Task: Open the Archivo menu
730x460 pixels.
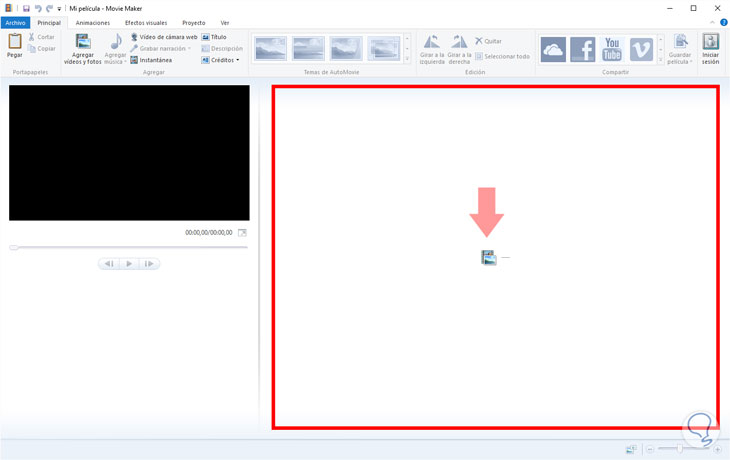Action: point(15,23)
